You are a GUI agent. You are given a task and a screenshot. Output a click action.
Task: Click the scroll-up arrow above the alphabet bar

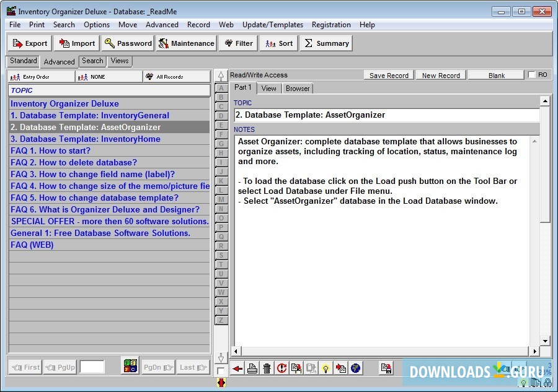coord(221,76)
